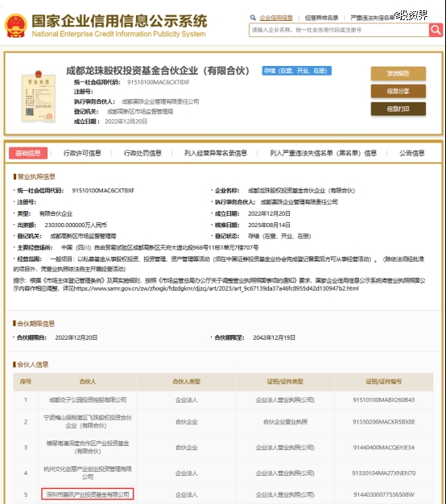Click the site title 国家企业信用信息公示系统
Image resolution: width=446 pixels, height=504 pixels.
pos(119,21)
